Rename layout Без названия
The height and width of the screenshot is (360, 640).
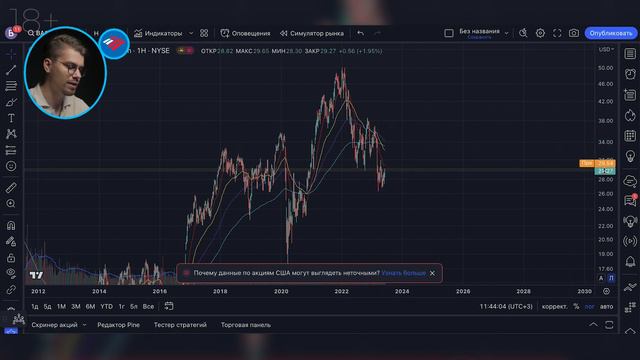pyautogui.click(x=479, y=31)
